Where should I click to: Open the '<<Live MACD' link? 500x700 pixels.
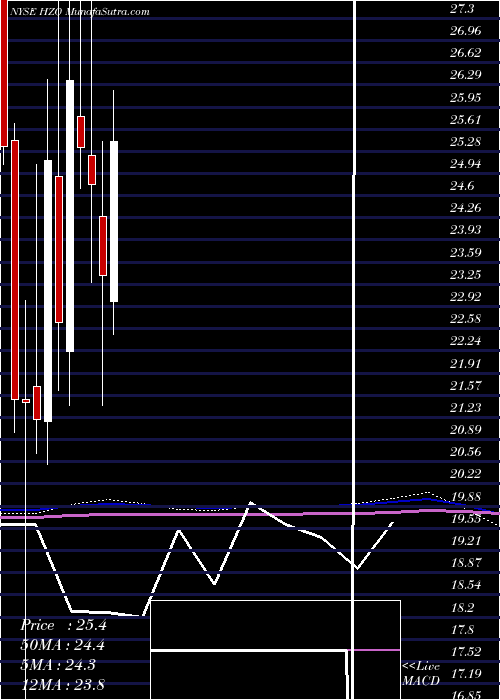[x=421, y=673]
